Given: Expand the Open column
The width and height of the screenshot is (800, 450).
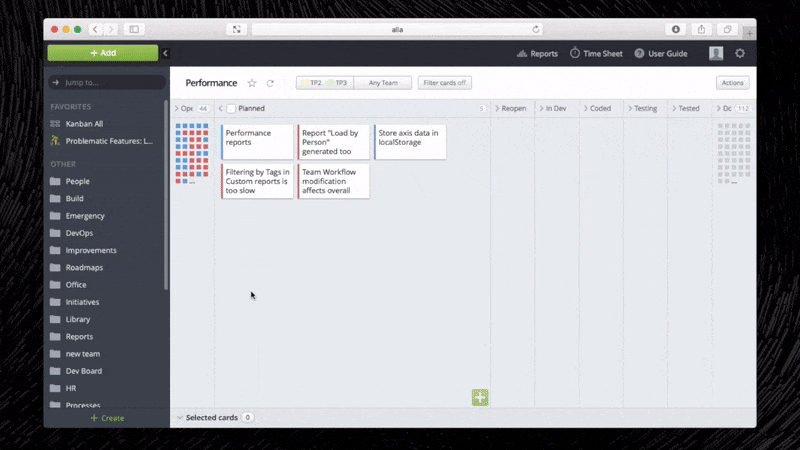Looking at the screenshot, I should coord(177,108).
